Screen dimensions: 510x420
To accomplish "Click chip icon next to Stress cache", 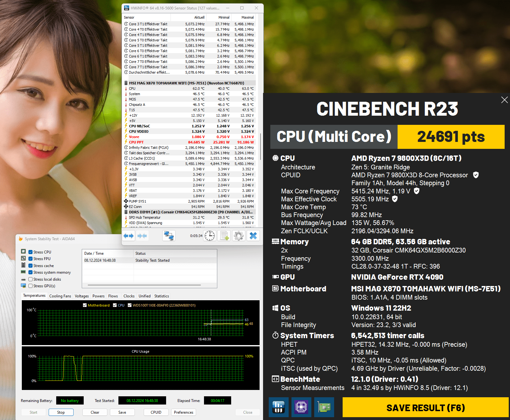I will [x=23, y=265].
